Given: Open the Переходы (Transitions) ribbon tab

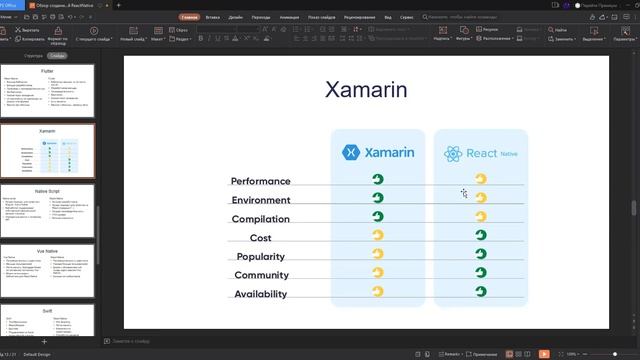Looking at the screenshot, I should coord(261,17).
